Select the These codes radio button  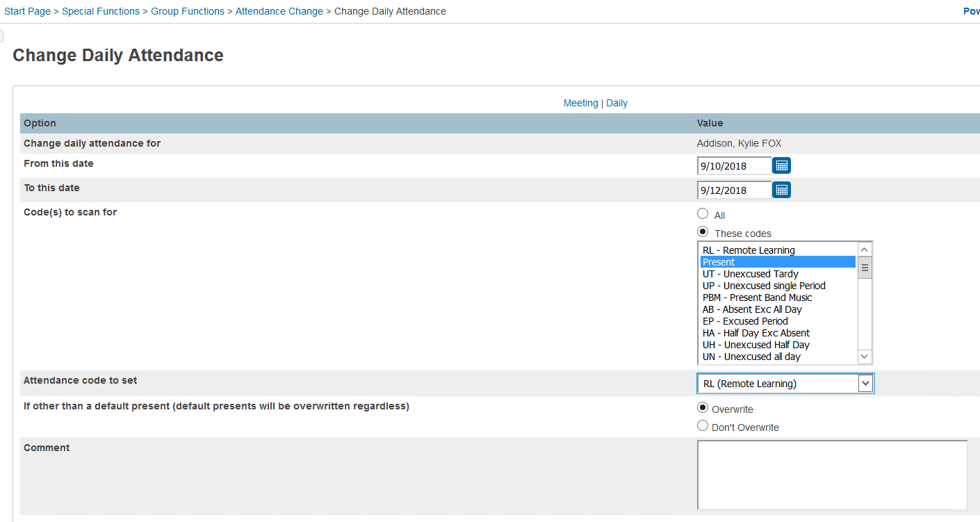coord(703,232)
